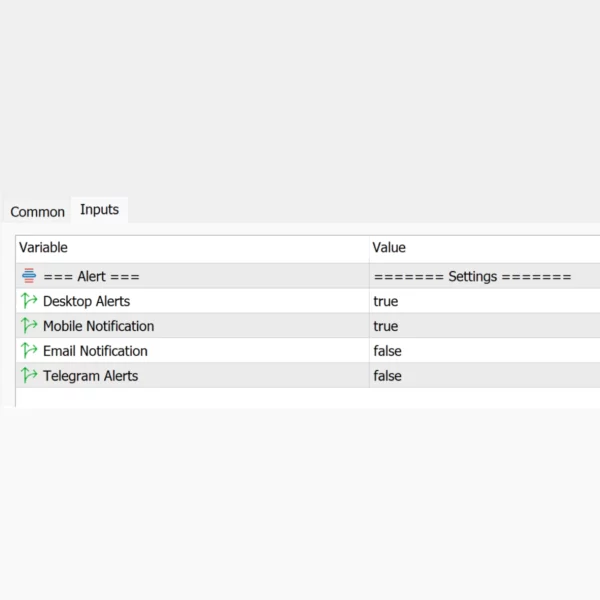Click the Mobile Notification variable icon
The width and height of the screenshot is (600, 600).
coord(29,326)
